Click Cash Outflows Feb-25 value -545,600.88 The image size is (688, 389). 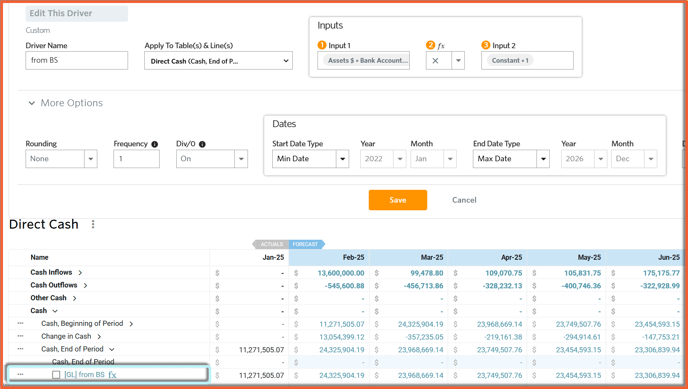(344, 286)
